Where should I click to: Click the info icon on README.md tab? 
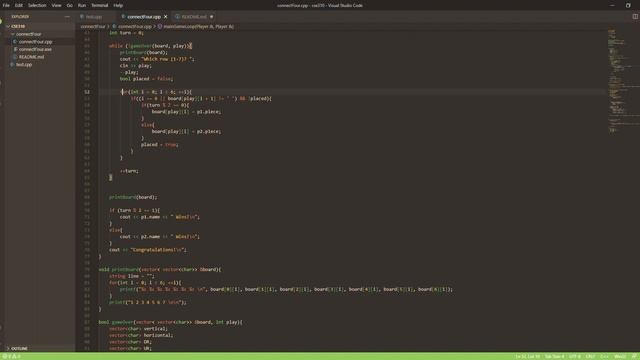178,17
